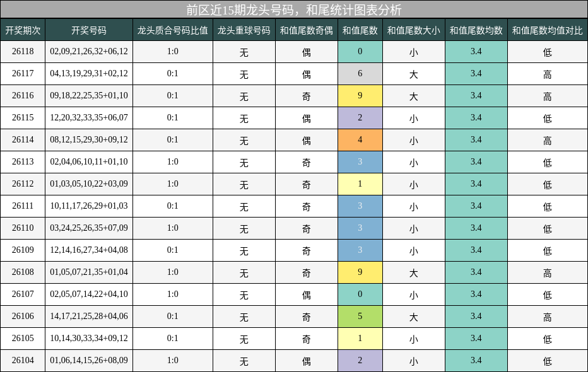Click the 和值尾数均值对比 column header
This screenshot has height=372, width=588.
[x=548, y=30]
